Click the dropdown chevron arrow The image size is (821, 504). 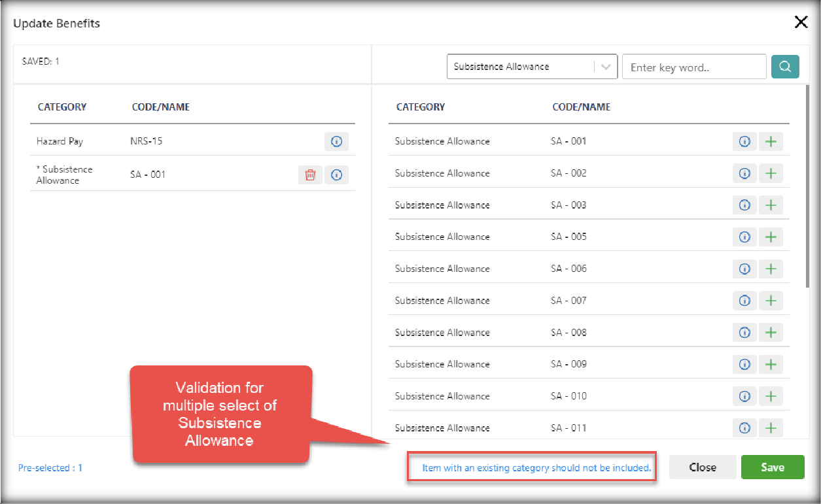click(x=606, y=67)
